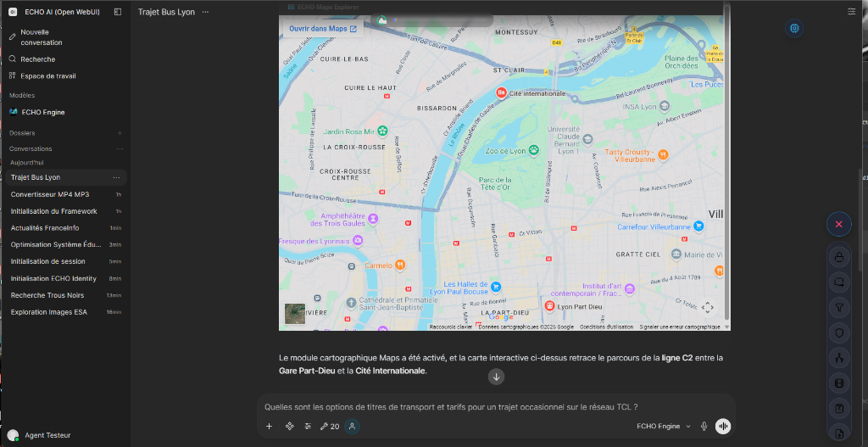Open the controls panel icon at top right
This screenshot has height=447, width=868.
coord(851,11)
